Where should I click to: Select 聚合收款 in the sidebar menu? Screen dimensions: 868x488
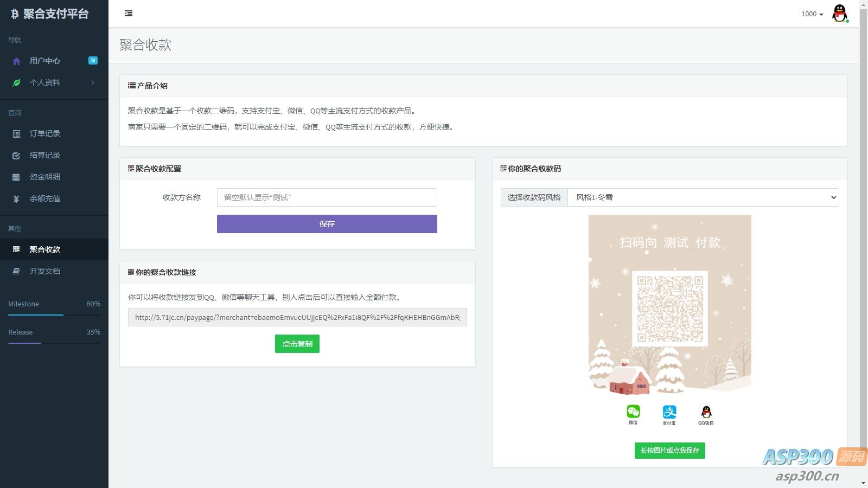(45, 249)
